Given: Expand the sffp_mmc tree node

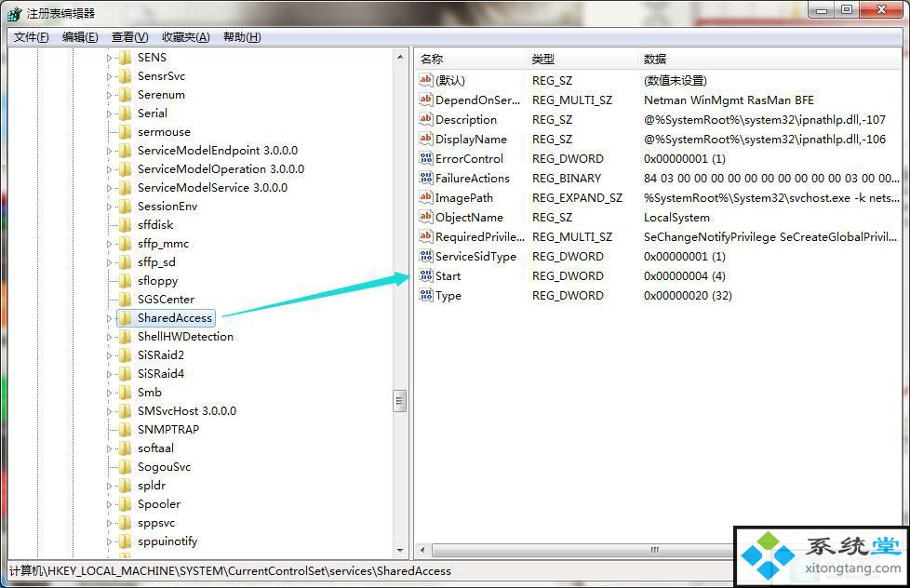Looking at the screenshot, I should point(109,245).
